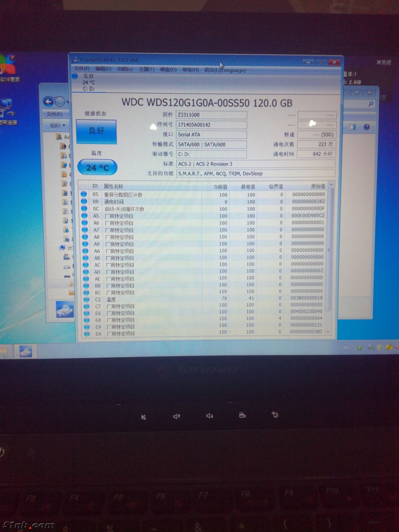Toggle the Explorer preview pane icon
The image size is (399, 532).
pyautogui.click(x=353, y=127)
